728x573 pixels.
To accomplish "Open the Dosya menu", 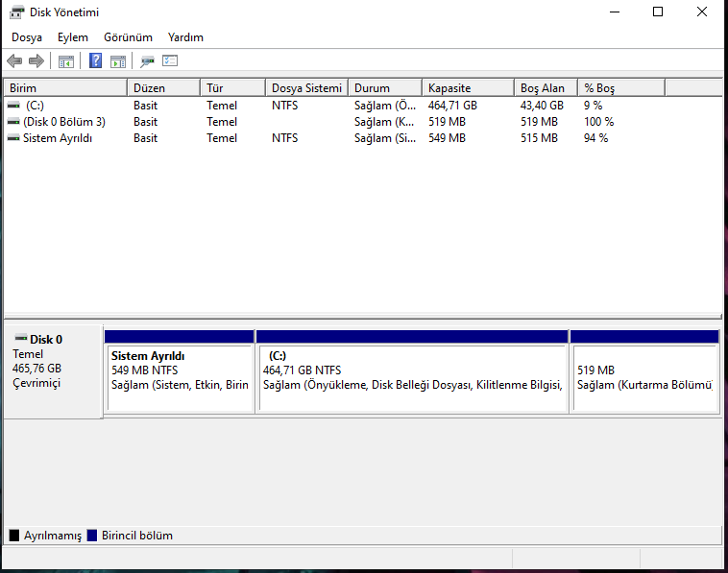I will point(27,37).
